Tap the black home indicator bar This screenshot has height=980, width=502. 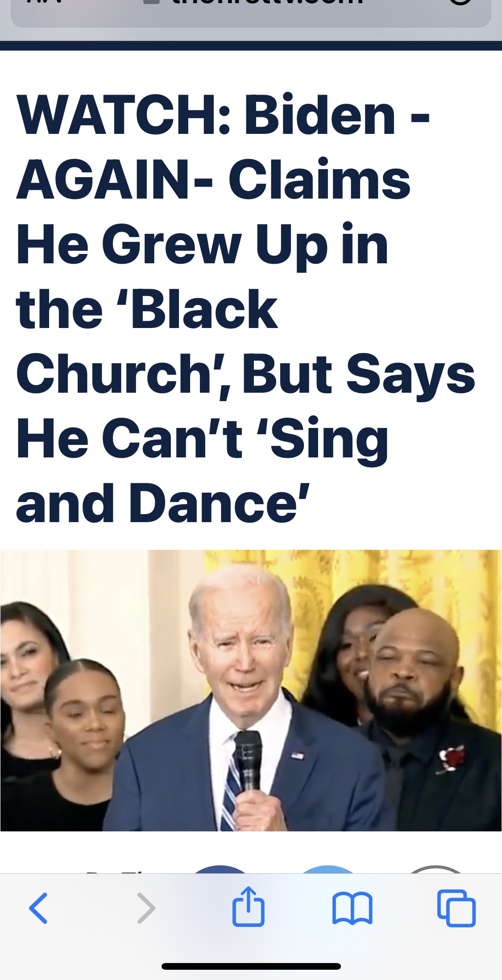coord(251,966)
